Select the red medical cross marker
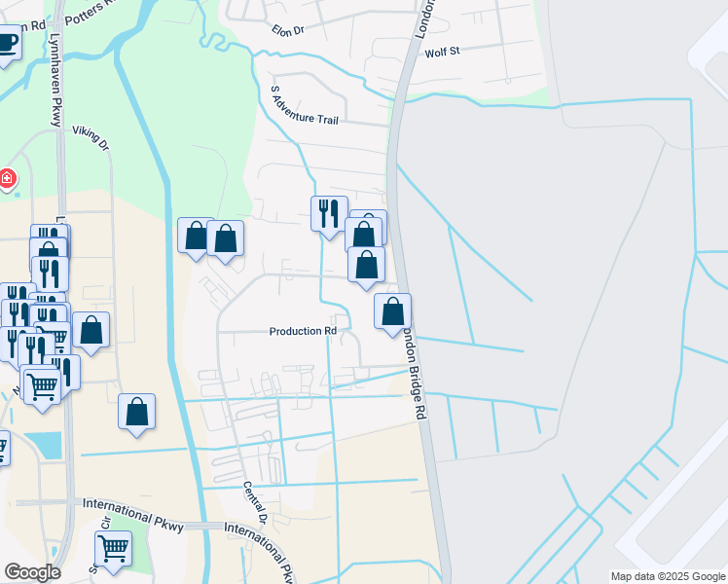The image size is (728, 584). [x=7, y=179]
